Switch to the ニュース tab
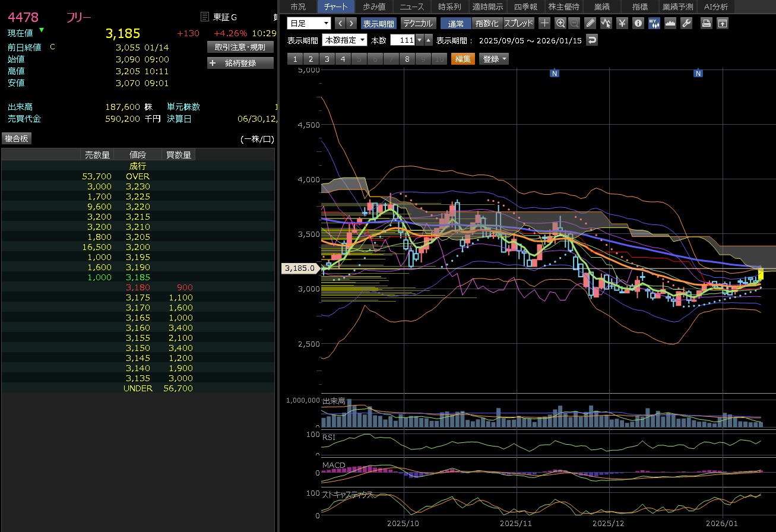Viewport: 776px width, 532px height. (x=411, y=7)
